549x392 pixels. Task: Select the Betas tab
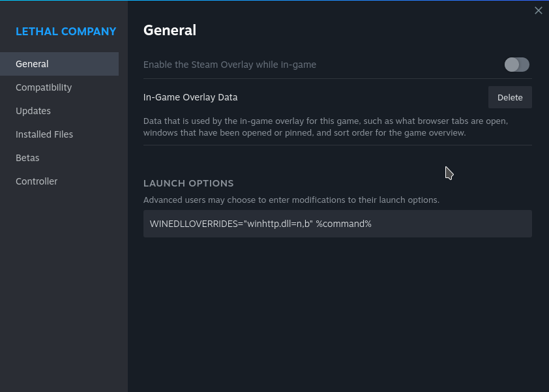(27, 158)
